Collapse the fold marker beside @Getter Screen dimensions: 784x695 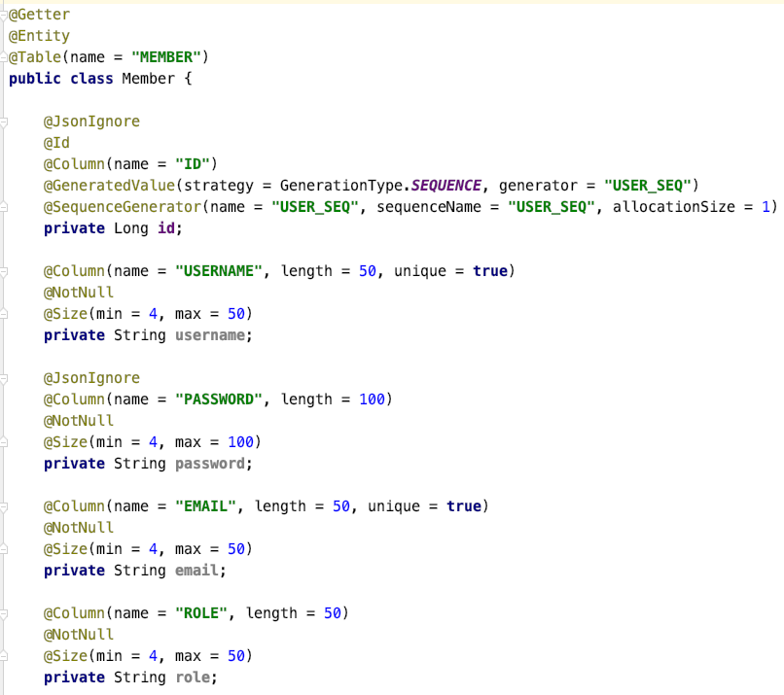click(4, 15)
